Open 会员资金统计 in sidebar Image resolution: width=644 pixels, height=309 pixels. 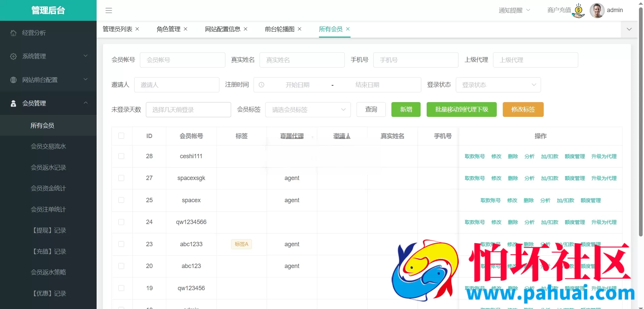(x=48, y=188)
